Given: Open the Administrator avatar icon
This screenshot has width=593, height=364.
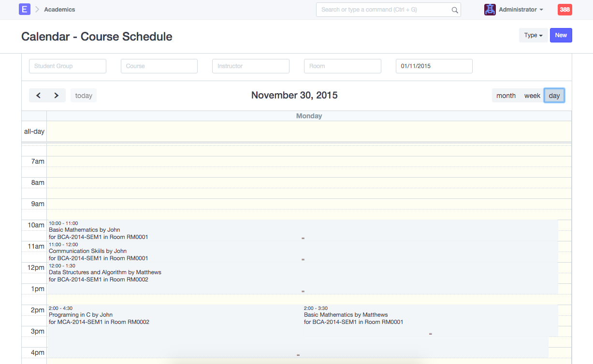Looking at the screenshot, I should tap(490, 10).
